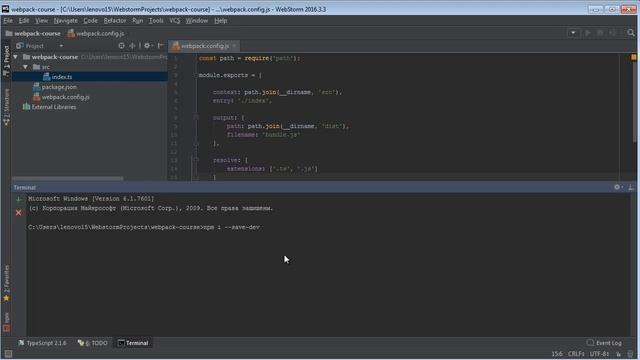Open run configuration dropdown
This screenshot has height=360, width=640.
[573, 33]
